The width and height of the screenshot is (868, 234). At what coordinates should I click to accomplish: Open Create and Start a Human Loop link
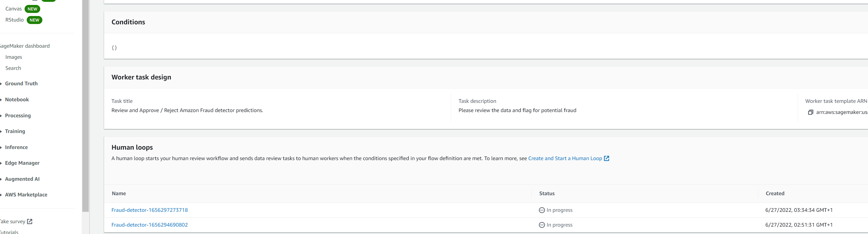tap(565, 158)
